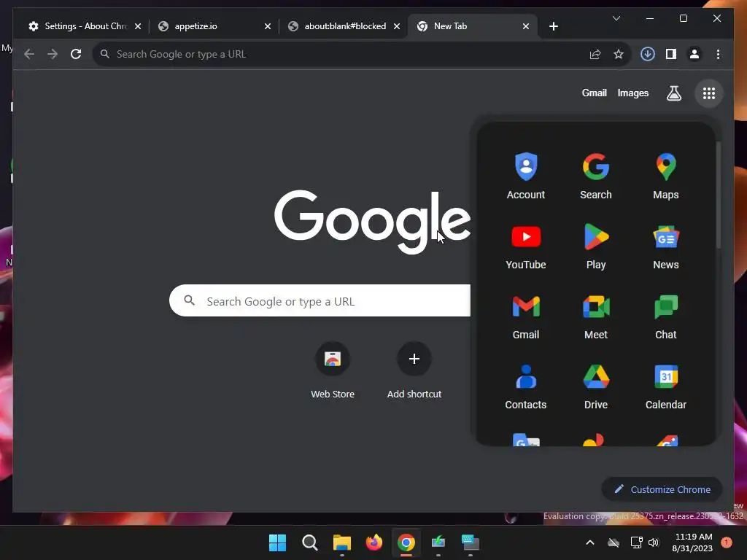The image size is (747, 560).
Task: Open the Chrome three-dot menu
Action: tap(718, 54)
